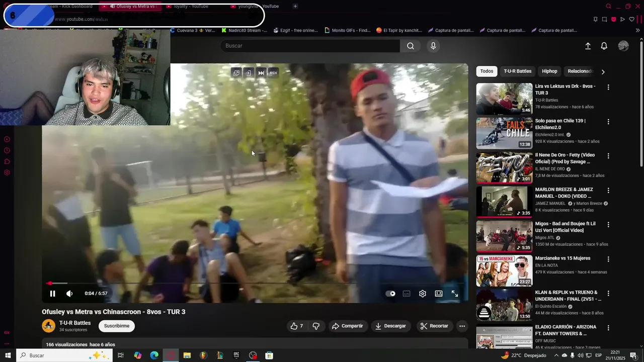Open the Cuevana 3 bookmark
Image resolution: width=644 pixels, height=362 pixels.
(x=192, y=30)
